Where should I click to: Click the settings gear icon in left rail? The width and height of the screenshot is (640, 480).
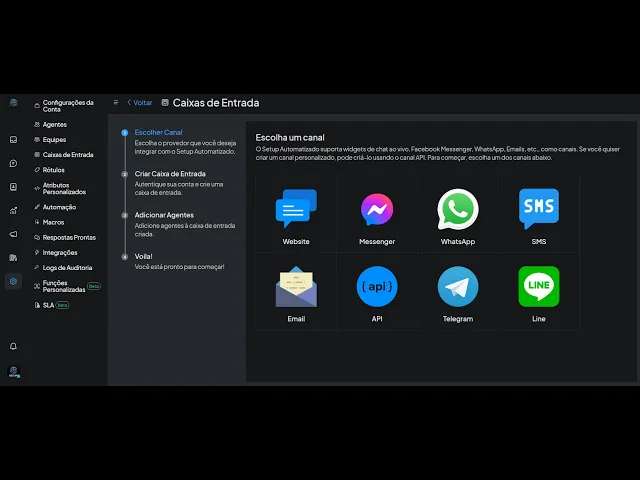[x=13, y=281]
